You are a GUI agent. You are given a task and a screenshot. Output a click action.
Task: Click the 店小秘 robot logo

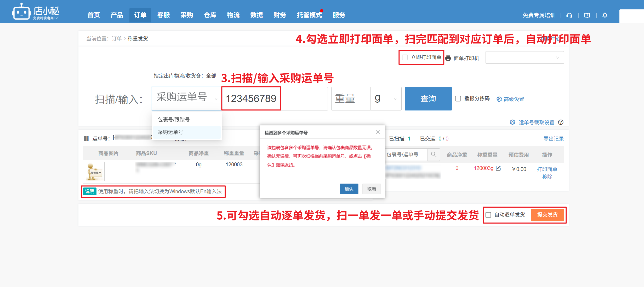[21, 12]
